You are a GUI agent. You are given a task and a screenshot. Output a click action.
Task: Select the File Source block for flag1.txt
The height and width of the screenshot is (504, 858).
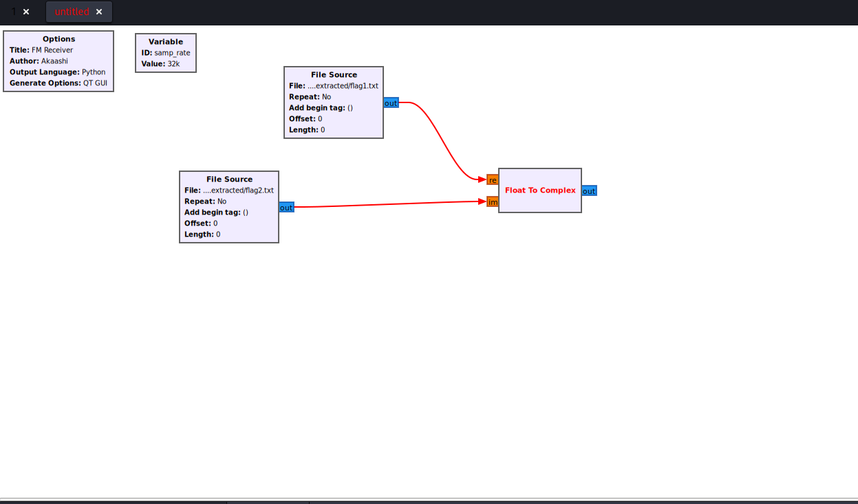coord(334,102)
